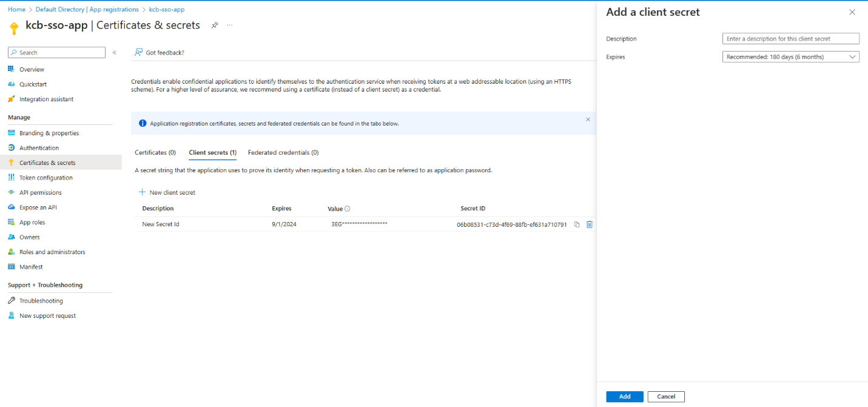Focus the Description input field
The height and width of the screenshot is (407, 868).
point(791,39)
